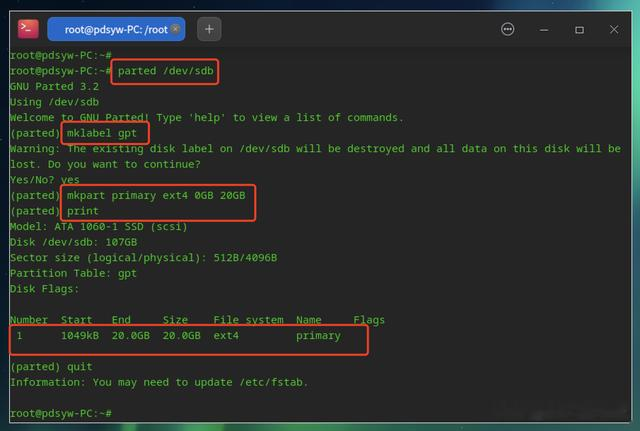Click the 'mklabel gpt' command text
640x431 pixels.
[102, 133]
